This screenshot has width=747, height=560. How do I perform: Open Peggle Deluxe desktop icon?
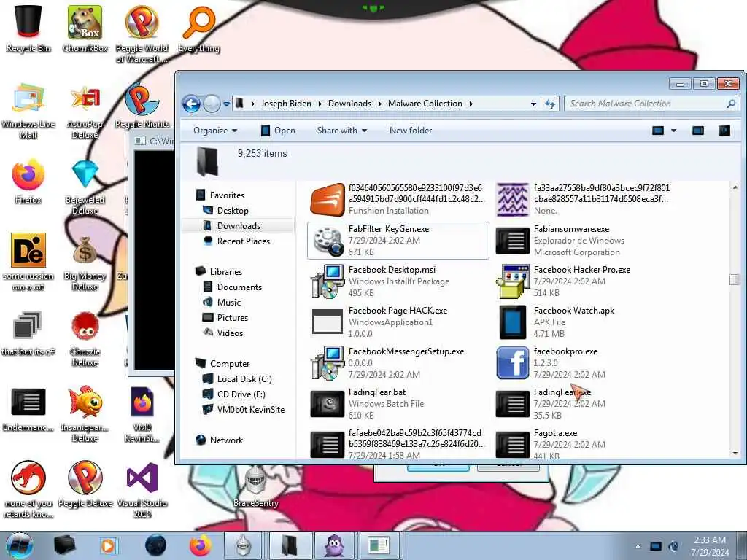coord(85,484)
